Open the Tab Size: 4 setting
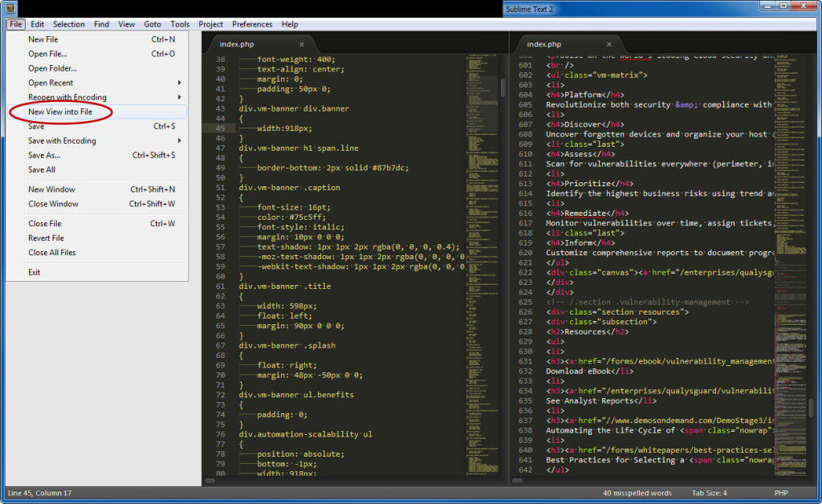822x504 pixels. [x=710, y=493]
